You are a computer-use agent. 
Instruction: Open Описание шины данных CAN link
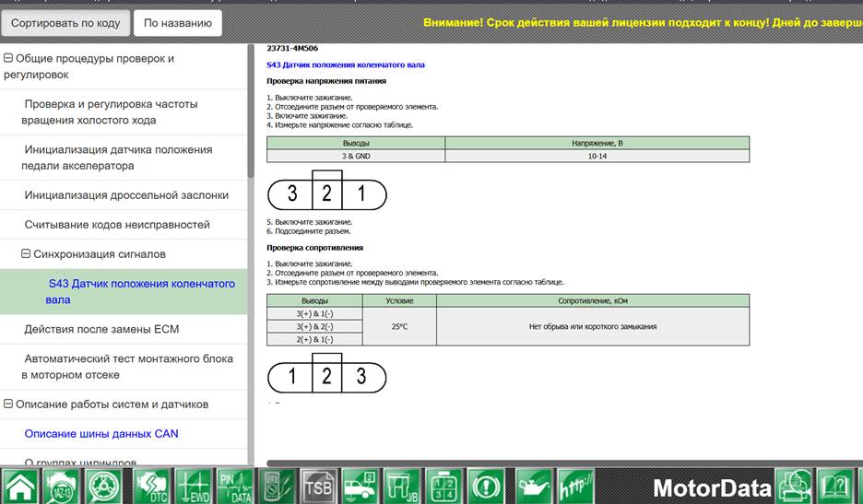(x=101, y=434)
